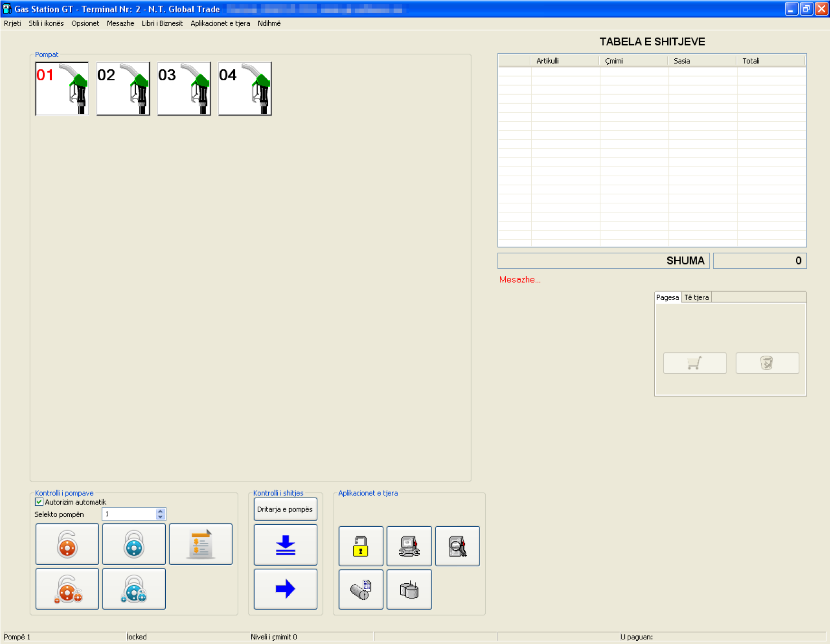
Task: Click the yellow padlock icon button
Action: [x=360, y=546]
